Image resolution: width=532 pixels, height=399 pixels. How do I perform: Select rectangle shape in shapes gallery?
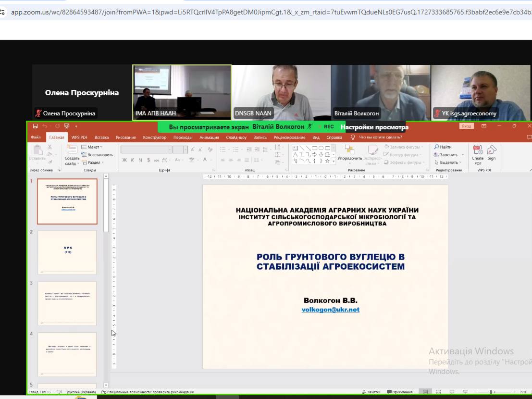click(x=314, y=148)
